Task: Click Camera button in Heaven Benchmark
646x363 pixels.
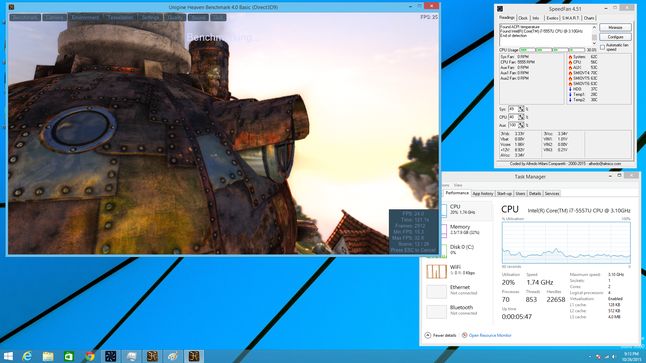Action: click(x=55, y=17)
